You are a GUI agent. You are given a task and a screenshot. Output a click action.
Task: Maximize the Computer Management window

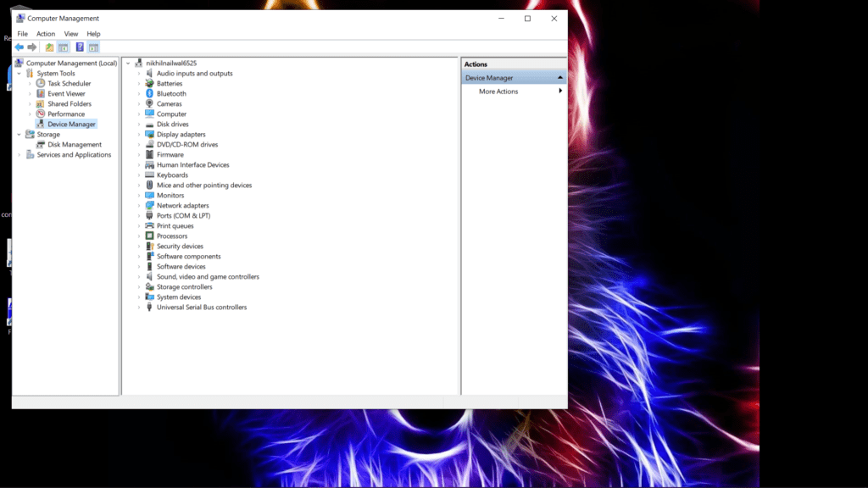coord(527,19)
